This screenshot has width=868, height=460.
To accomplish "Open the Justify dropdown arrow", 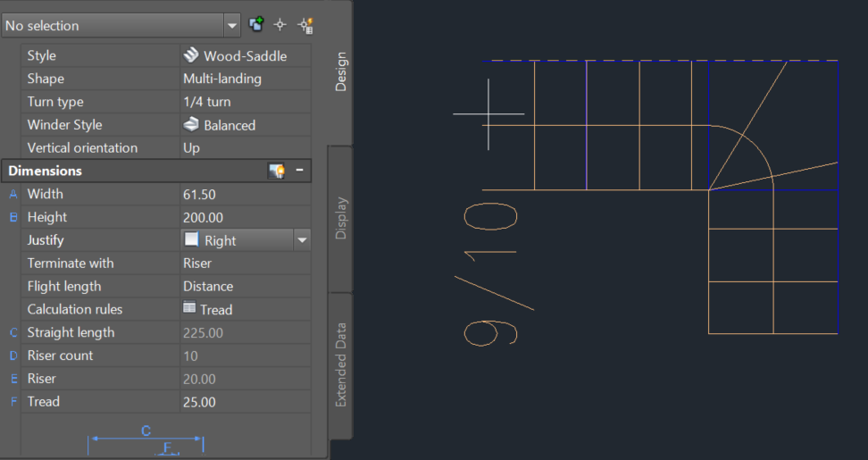I will (x=302, y=240).
